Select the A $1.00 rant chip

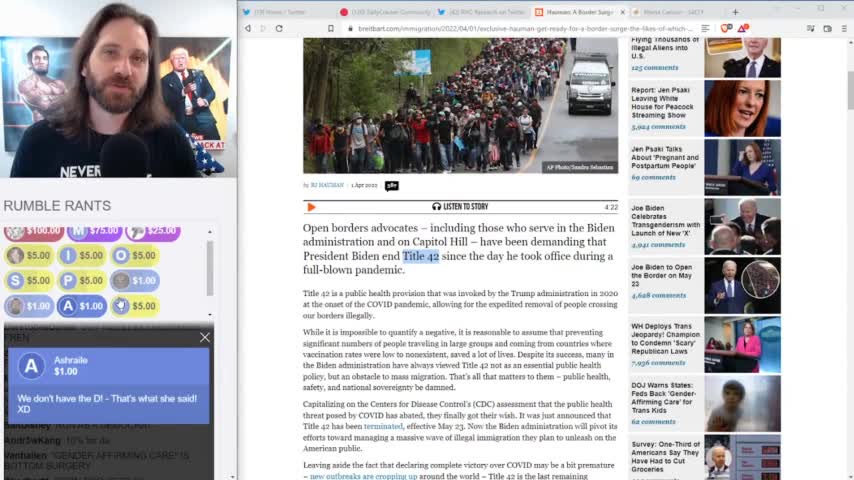coord(82,306)
